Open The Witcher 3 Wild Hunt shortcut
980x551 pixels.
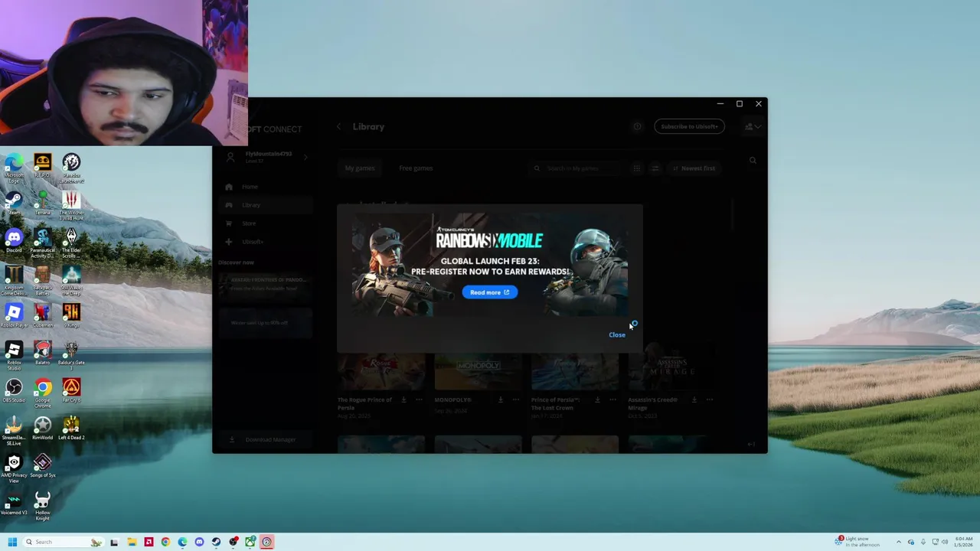[x=71, y=205]
